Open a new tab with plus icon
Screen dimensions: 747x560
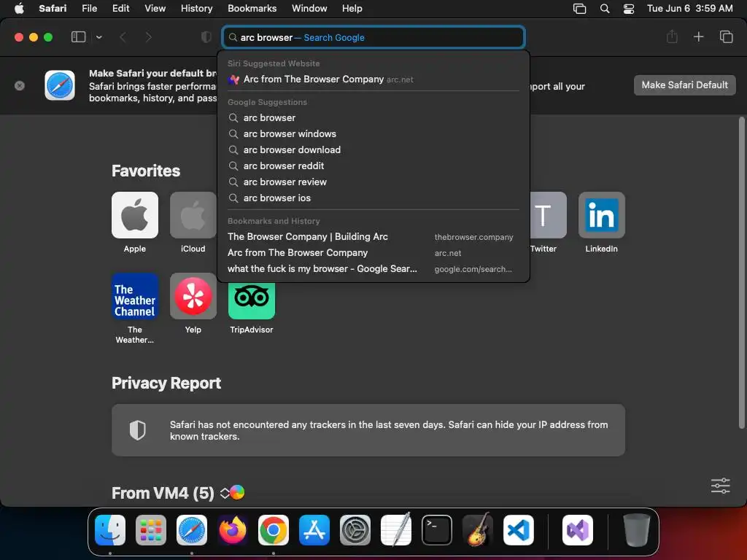coord(698,36)
